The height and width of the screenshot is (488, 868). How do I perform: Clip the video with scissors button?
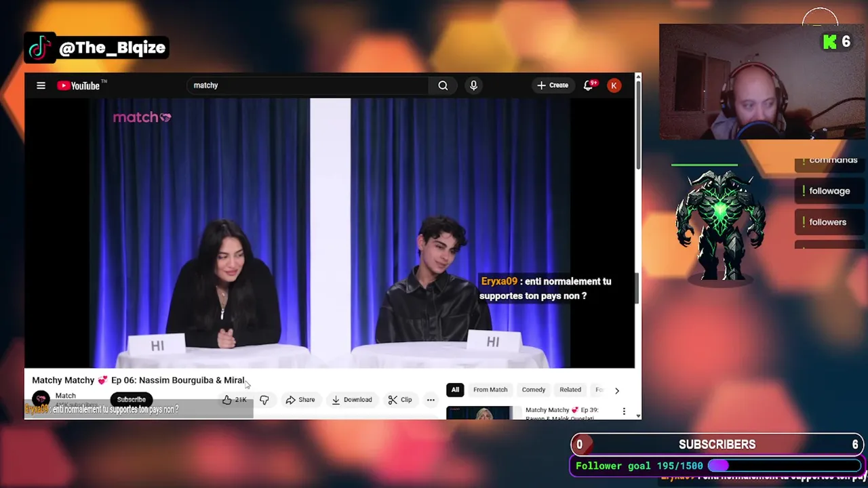pos(400,400)
